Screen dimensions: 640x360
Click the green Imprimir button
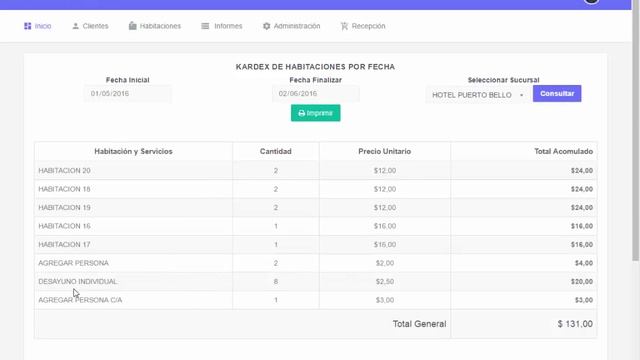point(316,113)
